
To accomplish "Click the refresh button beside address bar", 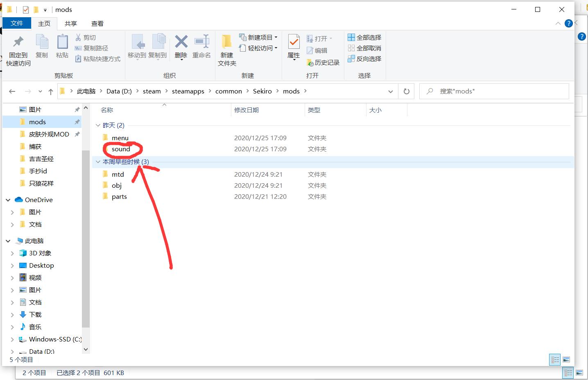I will [x=407, y=91].
